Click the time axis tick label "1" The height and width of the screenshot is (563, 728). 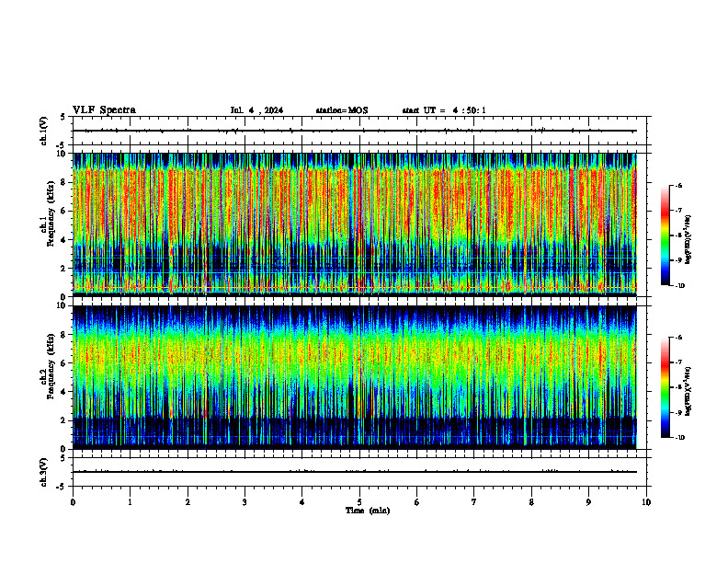coord(131,502)
